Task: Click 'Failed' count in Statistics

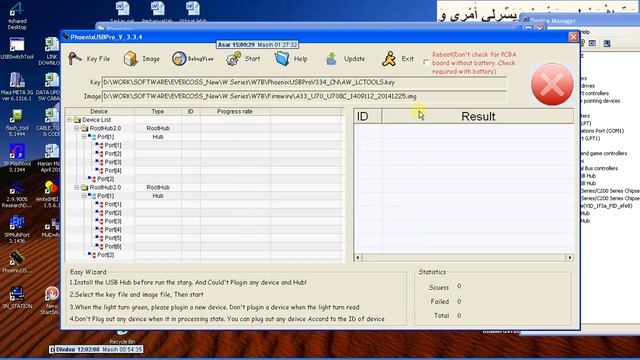Action: click(x=459, y=302)
